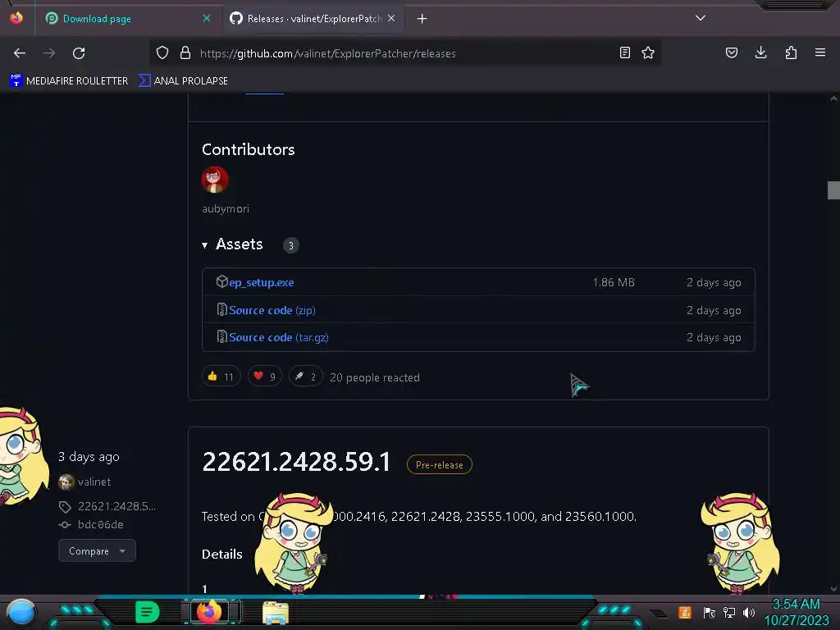Download ep_setup.exe asset

point(262,282)
